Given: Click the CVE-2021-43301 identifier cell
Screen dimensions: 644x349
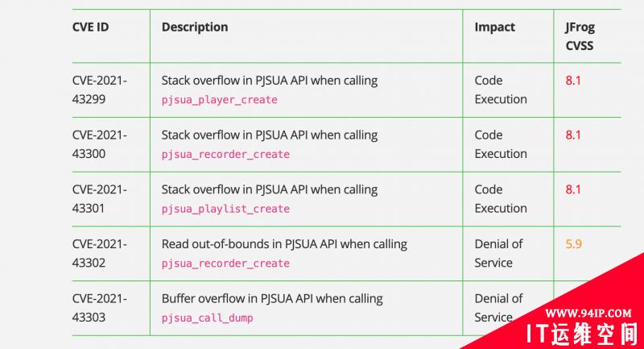Looking at the screenshot, I should pos(99,198).
